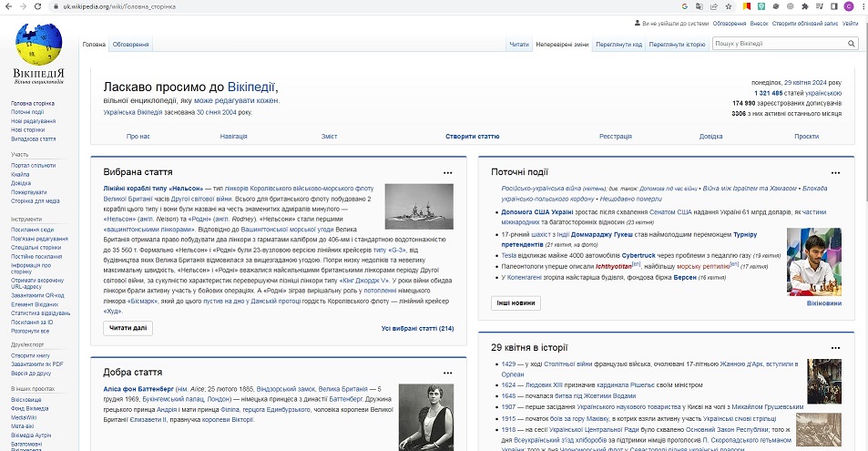Click Завантажити QR-код in the sidebar

point(37,296)
